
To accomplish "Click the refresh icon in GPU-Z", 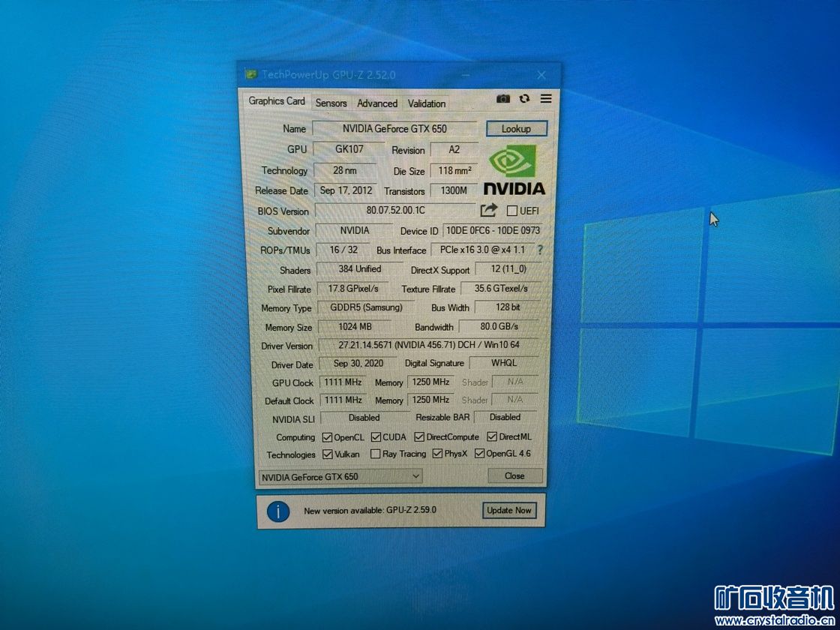I will [524, 98].
